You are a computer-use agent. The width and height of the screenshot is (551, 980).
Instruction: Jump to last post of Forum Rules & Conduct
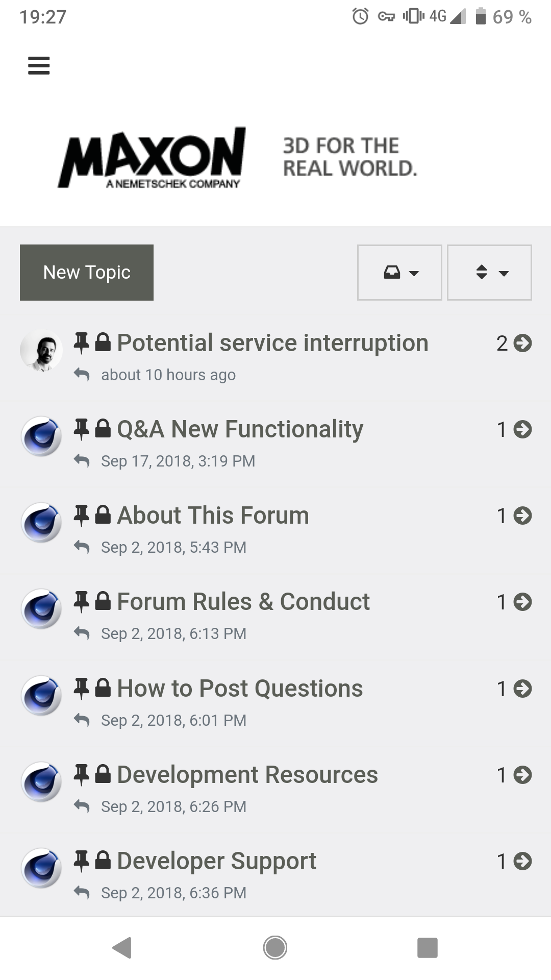click(x=522, y=602)
